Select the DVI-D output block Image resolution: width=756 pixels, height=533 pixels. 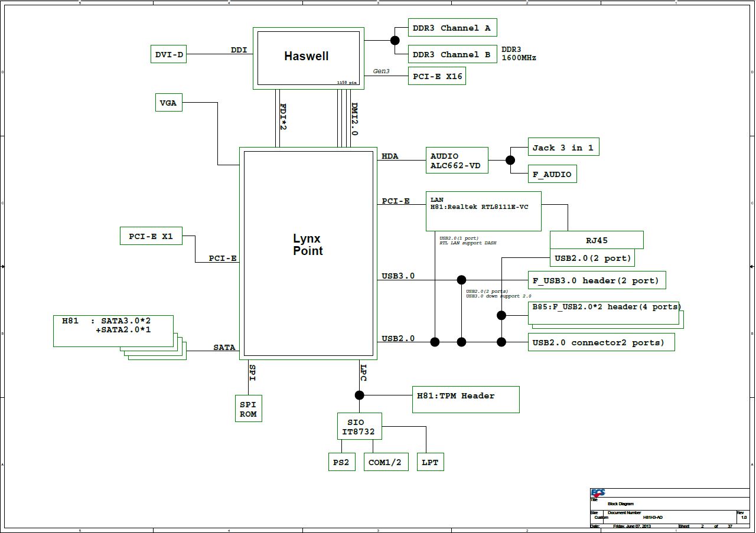point(169,55)
